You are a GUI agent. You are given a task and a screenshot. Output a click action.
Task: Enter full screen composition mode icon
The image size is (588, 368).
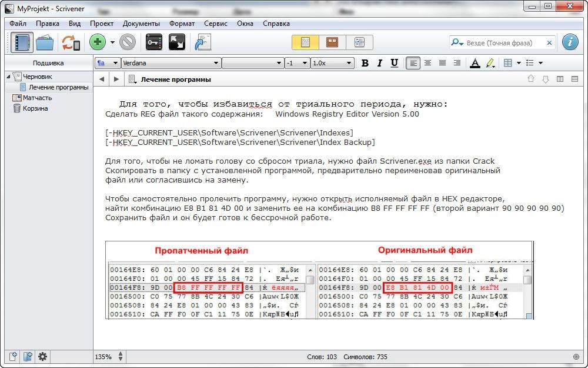(177, 42)
